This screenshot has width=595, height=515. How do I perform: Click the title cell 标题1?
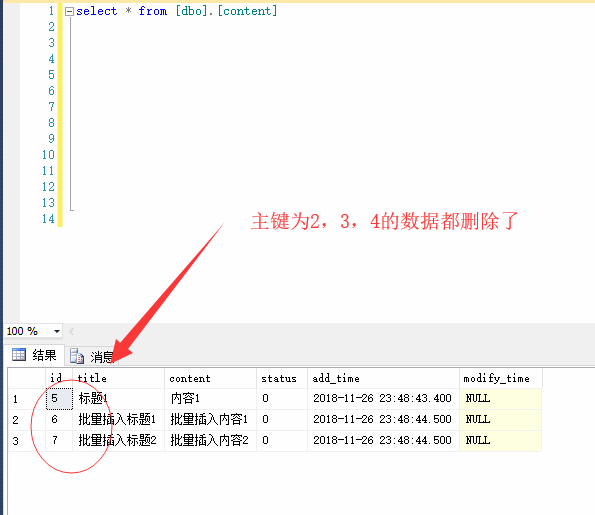coord(118,398)
